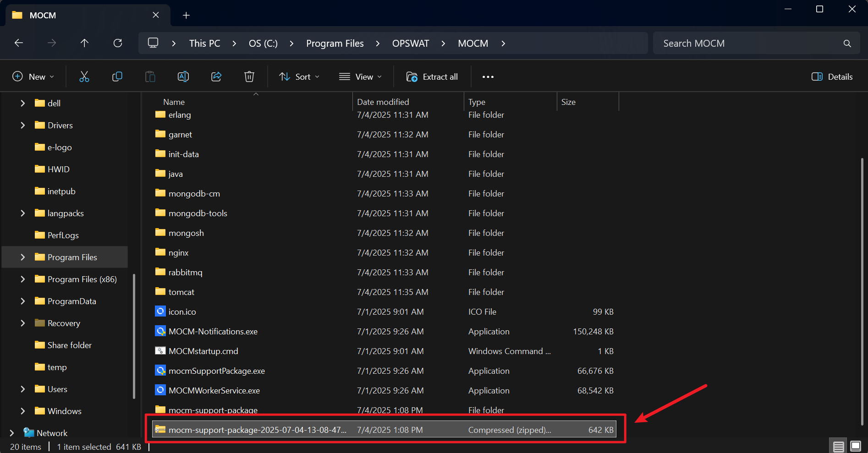Select mocmSupportPackage.exe icon
The height and width of the screenshot is (453, 868).
point(160,371)
